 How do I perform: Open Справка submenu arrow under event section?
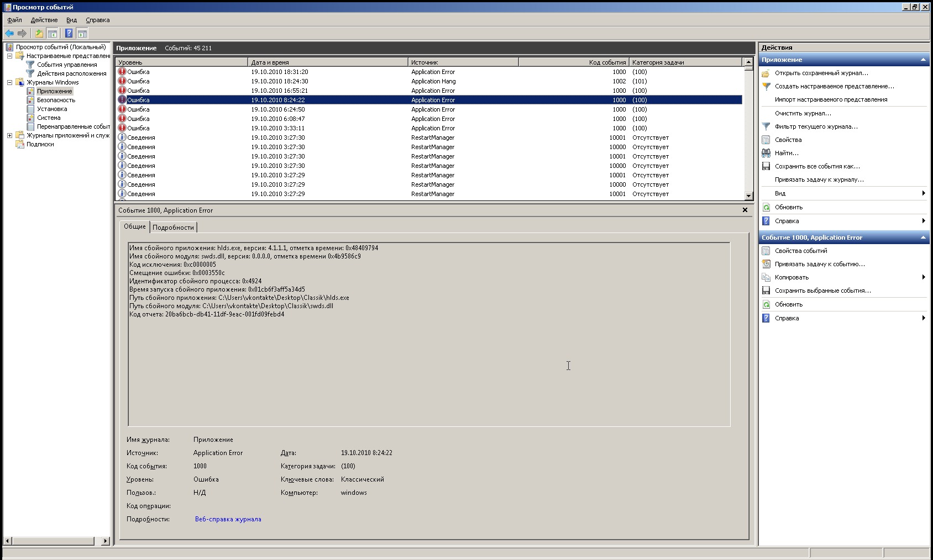[924, 318]
